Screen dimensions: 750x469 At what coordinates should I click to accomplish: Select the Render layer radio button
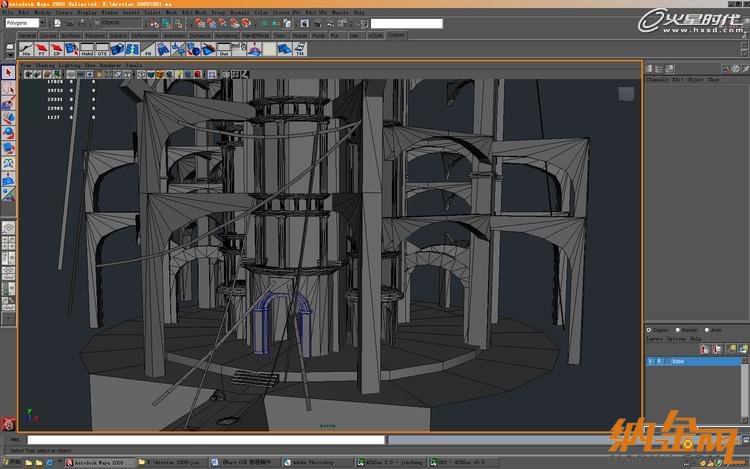[x=680, y=330]
